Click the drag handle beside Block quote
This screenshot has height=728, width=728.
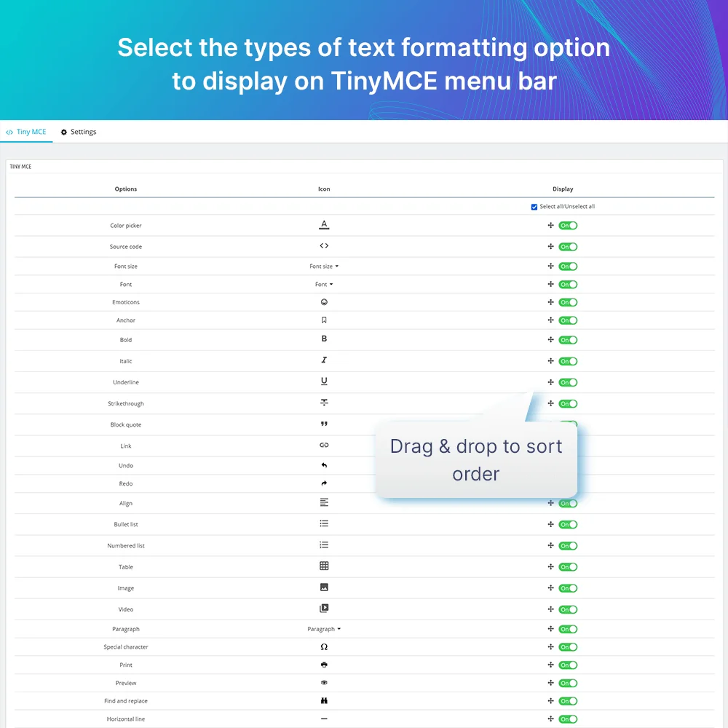[x=550, y=424]
